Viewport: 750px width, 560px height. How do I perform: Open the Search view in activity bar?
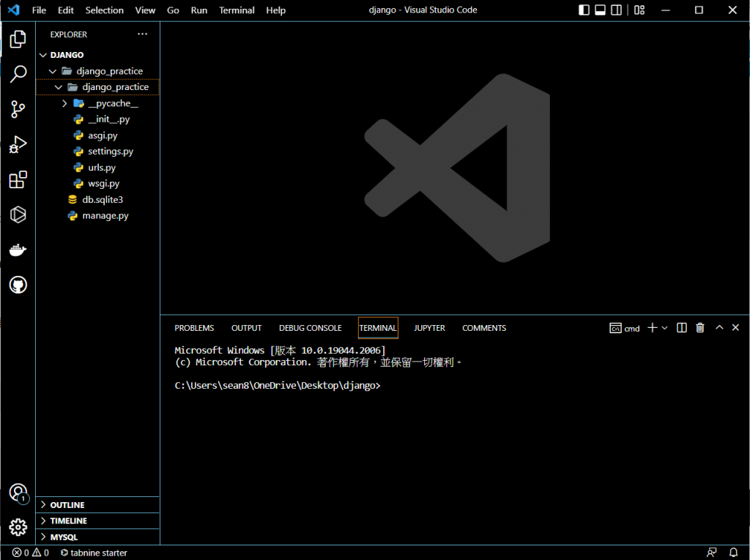[18, 74]
